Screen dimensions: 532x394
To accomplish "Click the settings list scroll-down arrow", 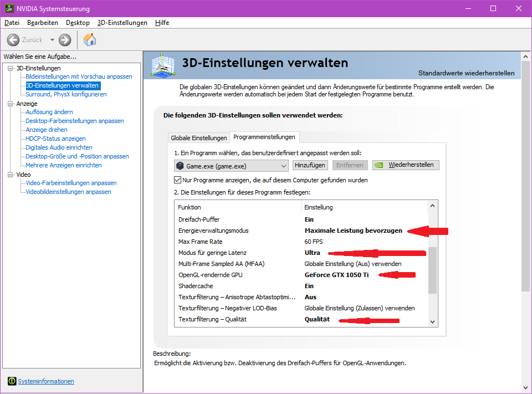I will point(432,322).
